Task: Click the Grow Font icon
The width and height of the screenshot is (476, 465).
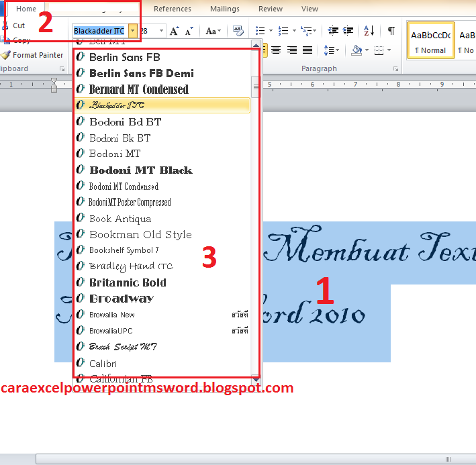Action: pos(175,31)
